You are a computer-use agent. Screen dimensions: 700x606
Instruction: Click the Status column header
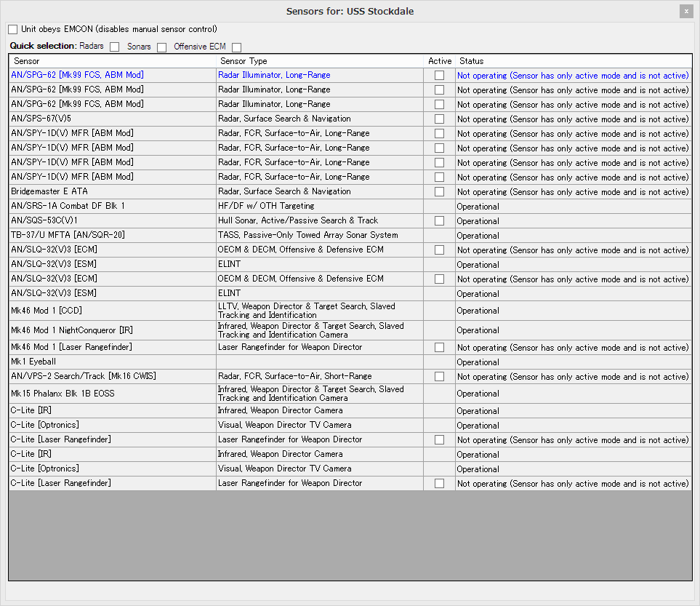pos(574,61)
